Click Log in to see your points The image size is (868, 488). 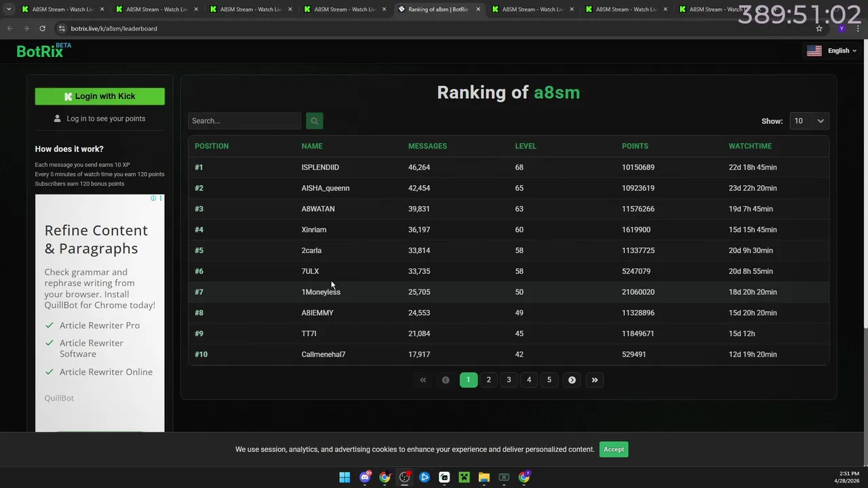coord(100,119)
